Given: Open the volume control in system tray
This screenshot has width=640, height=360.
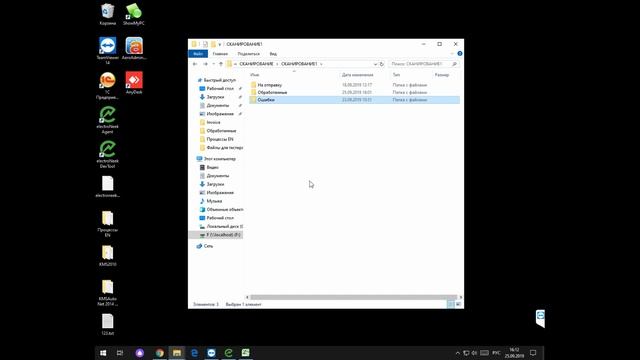Looking at the screenshot, I should tap(474, 353).
